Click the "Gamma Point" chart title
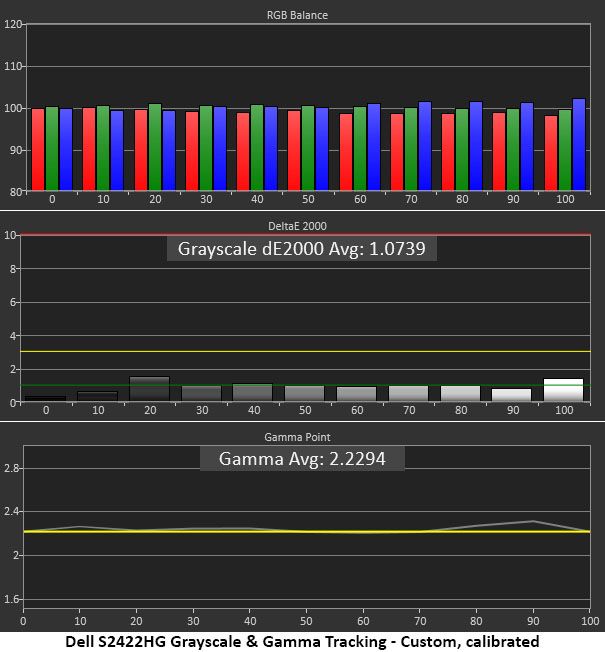This screenshot has width=605, height=652. (x=297, y=437)
